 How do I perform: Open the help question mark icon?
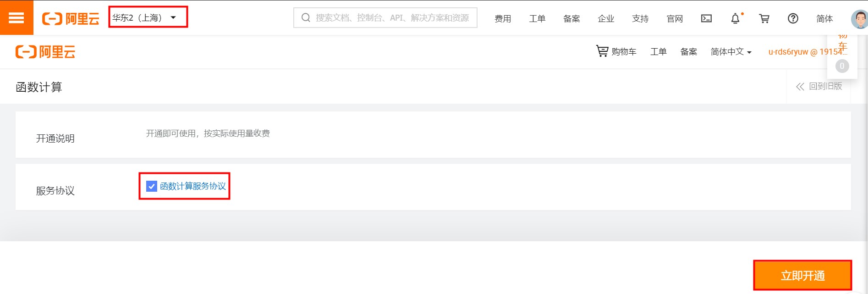tap(793, 18)
